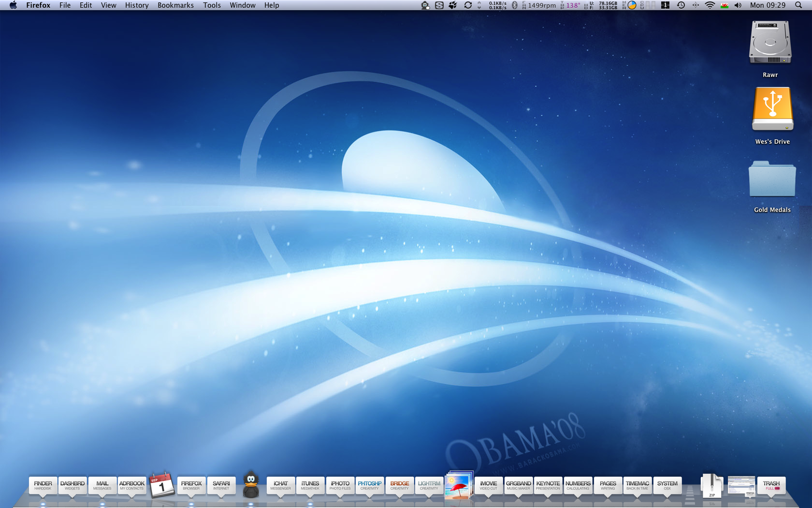This screenshot has width=812, height=508.
Task: Launch Photoshop from the dock
Action: (370, 486)
